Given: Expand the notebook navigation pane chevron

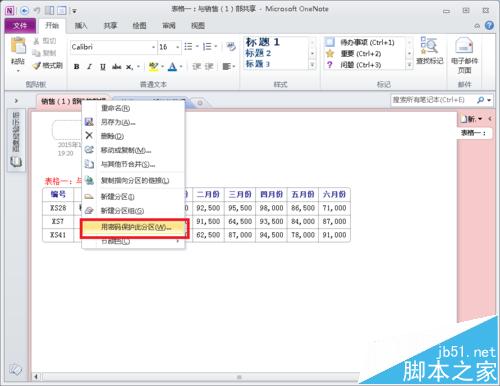Looking at the screenshot, I should coord(16,100).
